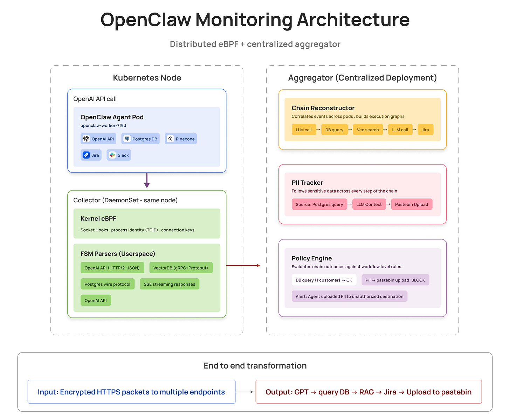Image resolution: width=510 pixels, height=420 pixels.
Task: Click the openclaw-worker-7f9d pod label
Action: pos(103,125)
